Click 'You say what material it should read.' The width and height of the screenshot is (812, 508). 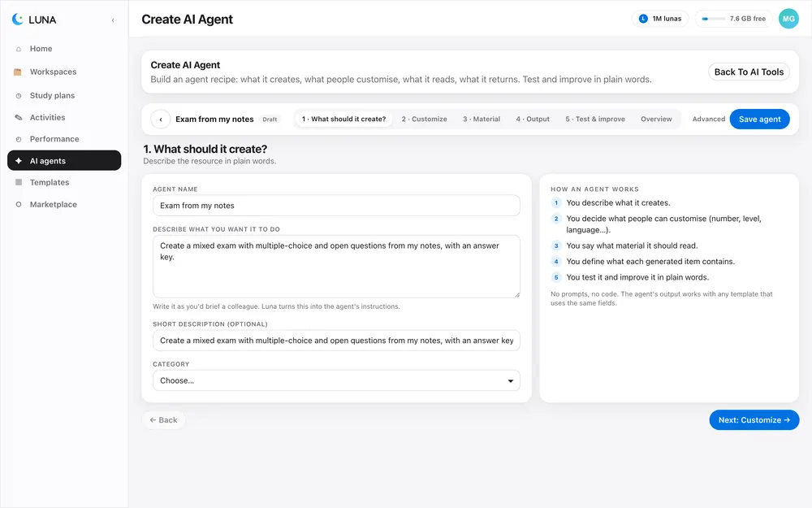coord(632,245)
